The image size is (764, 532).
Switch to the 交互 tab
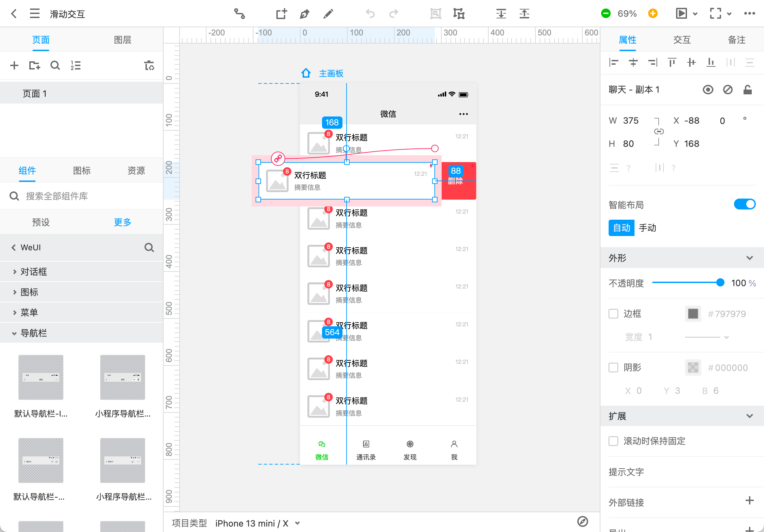click(x=682, y=40)
